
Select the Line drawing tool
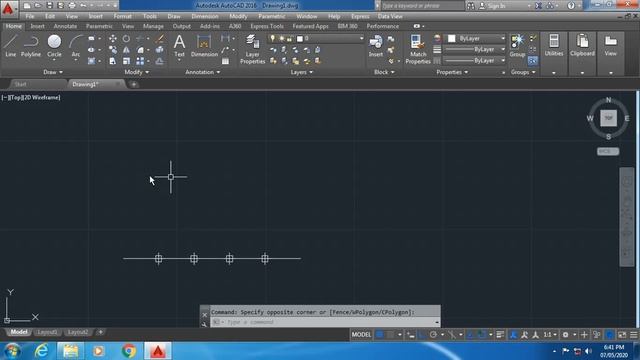(x=11, y=45)
